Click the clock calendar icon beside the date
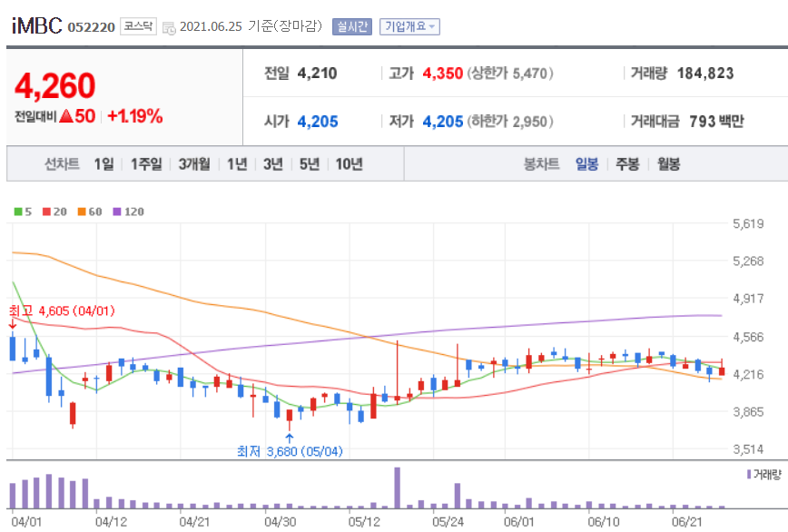788x532 pixels. [169, 27]
